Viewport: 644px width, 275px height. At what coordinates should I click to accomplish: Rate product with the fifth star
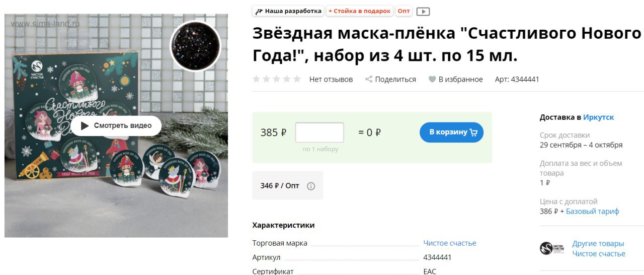click(297, 79)
